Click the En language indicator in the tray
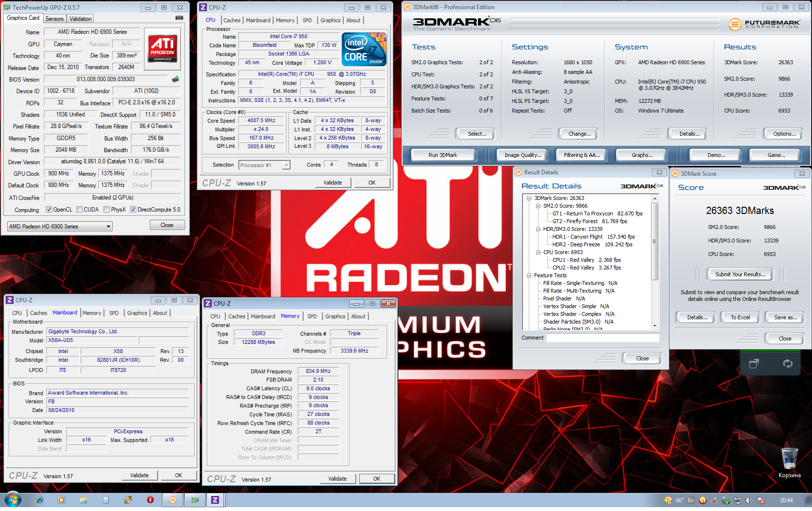This screenshot has height=511, width=812. (x=691, y=501)
